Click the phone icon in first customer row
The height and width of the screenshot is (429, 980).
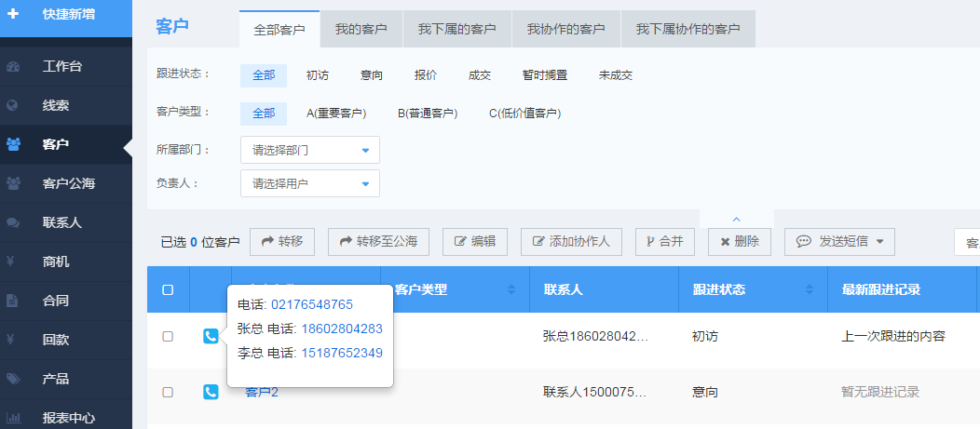point(211,337)
